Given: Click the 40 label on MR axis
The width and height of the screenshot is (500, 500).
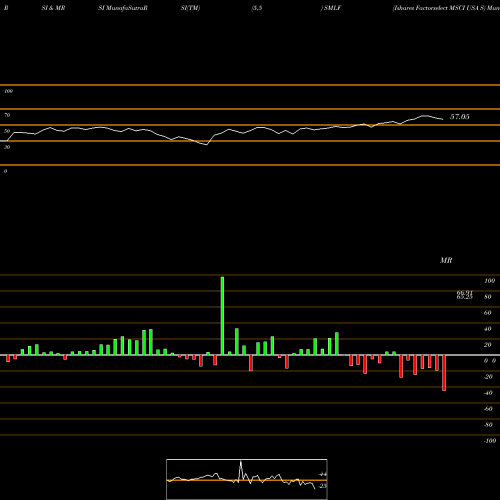Looking at the screenshot, I should point(488,329).
